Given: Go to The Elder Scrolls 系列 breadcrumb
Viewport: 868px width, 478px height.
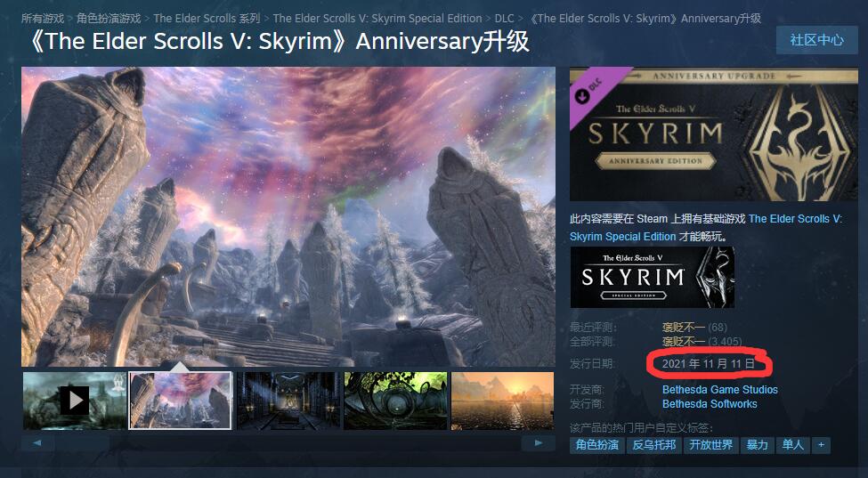Looking at the screenshot, I should [207, 19].
